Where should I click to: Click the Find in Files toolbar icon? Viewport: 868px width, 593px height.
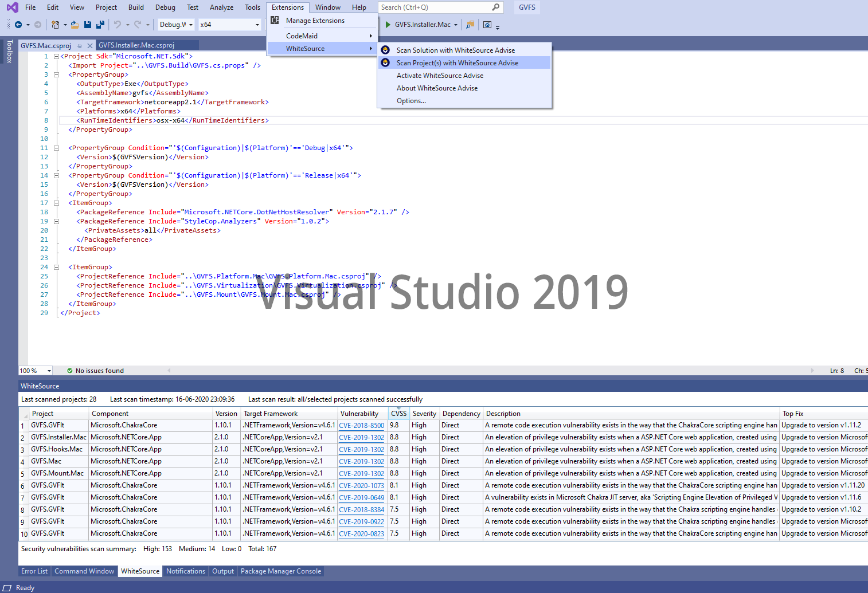pyautogui.click(x=470, y=25)
